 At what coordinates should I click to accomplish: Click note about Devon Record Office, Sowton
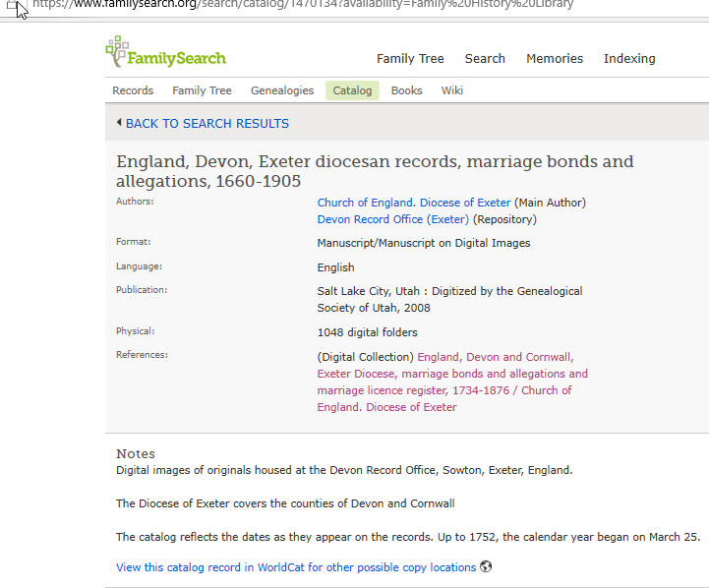coord(344,470)
